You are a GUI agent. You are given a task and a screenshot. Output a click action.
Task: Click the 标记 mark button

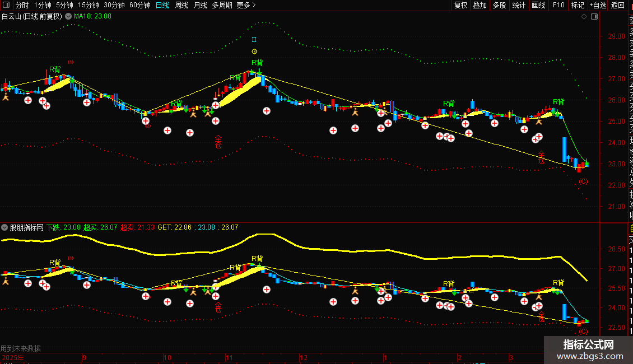tap(578, 5)
